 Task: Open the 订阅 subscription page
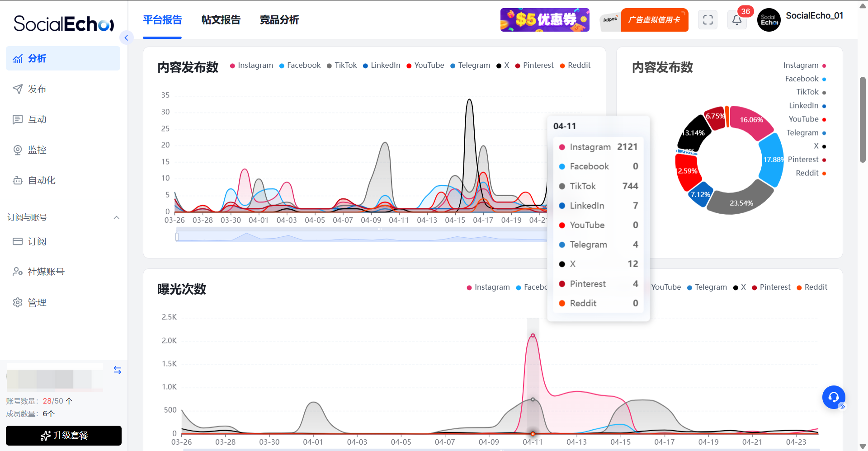click(x=63, y=241)
